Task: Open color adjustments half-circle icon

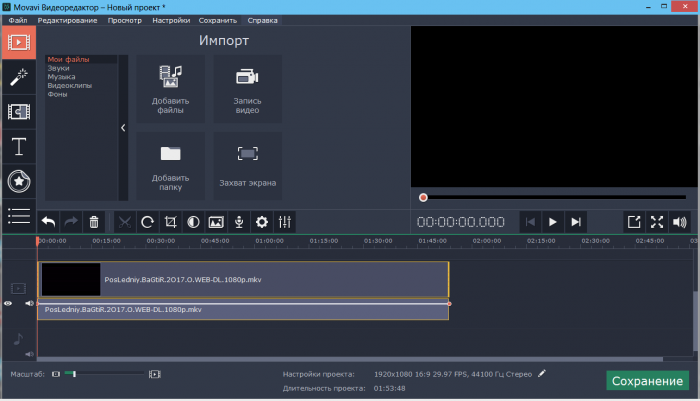Action: 193,222
